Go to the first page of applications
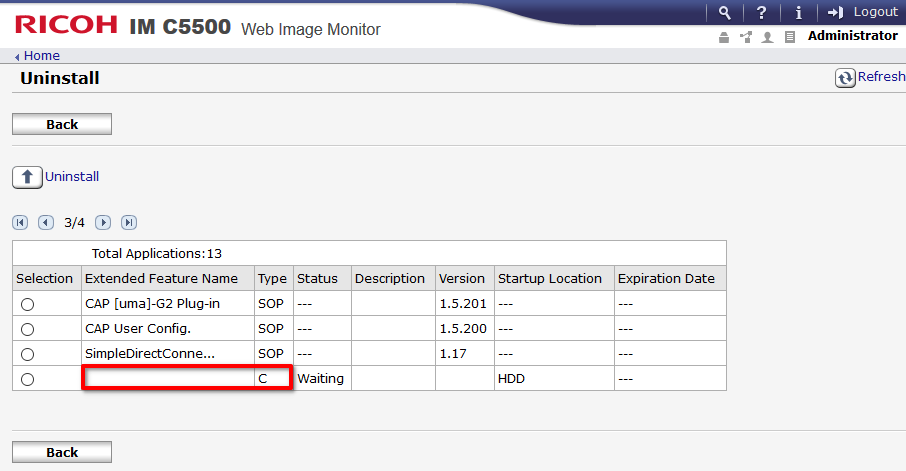906x471 pixels. 20,222
